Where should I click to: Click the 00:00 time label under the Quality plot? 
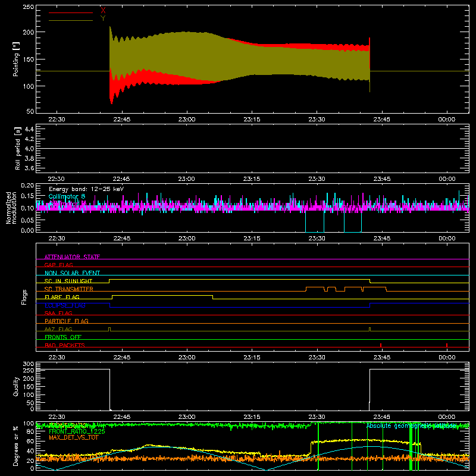447,417
